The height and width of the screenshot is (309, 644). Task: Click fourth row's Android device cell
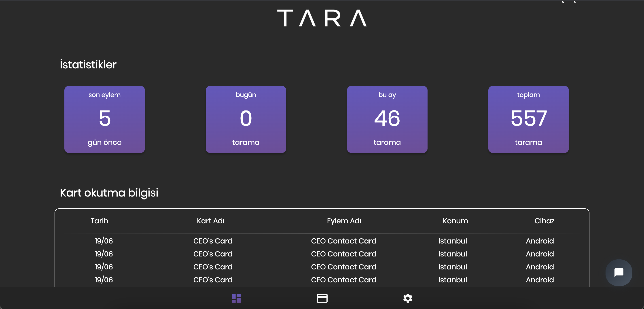click(540, 280)
